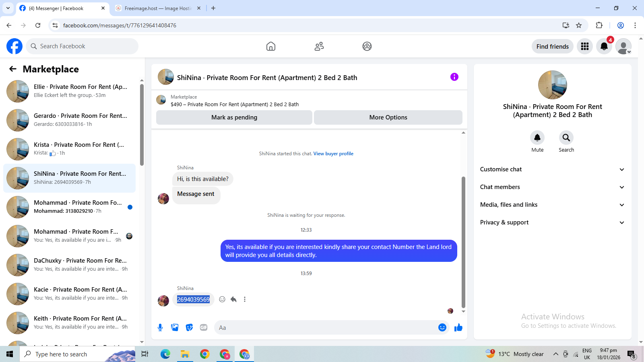The image size is (644, 362).
Task: Open a new browser tab
Action: coord(213,8)
